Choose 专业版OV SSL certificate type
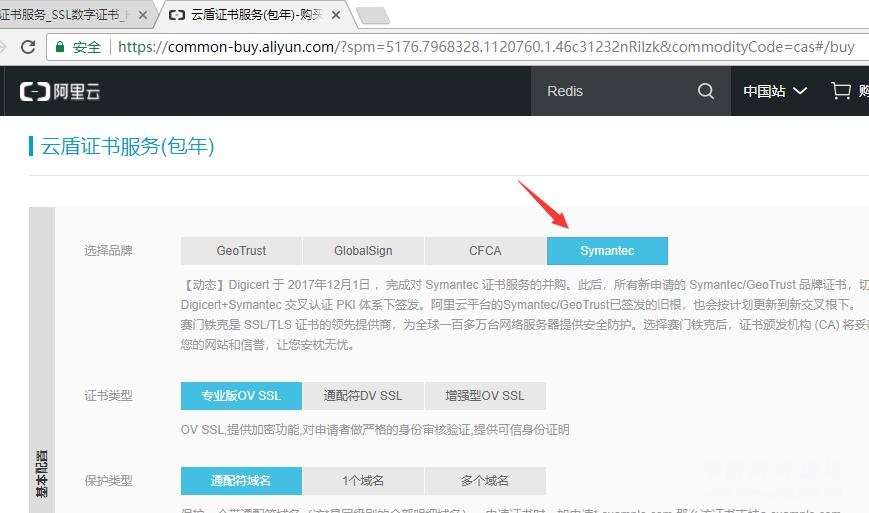This screenshot has height=513, width=869. tap(241, 396)
